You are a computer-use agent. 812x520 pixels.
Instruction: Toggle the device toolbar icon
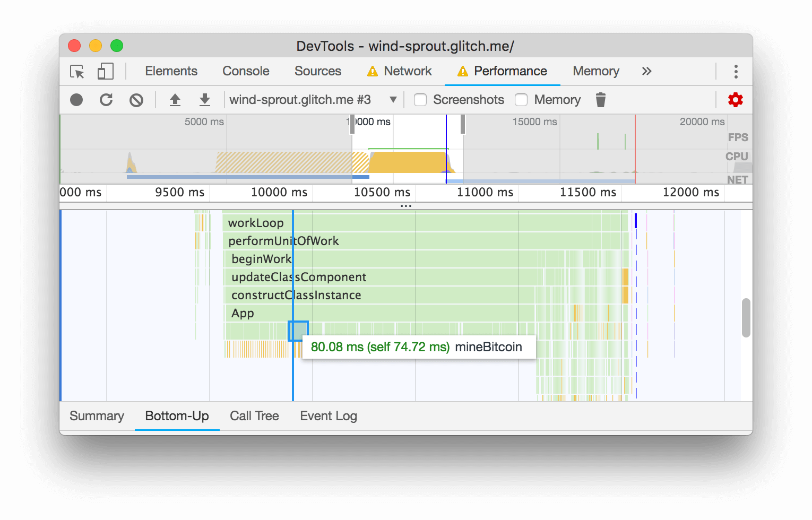[x=105, y=71]
